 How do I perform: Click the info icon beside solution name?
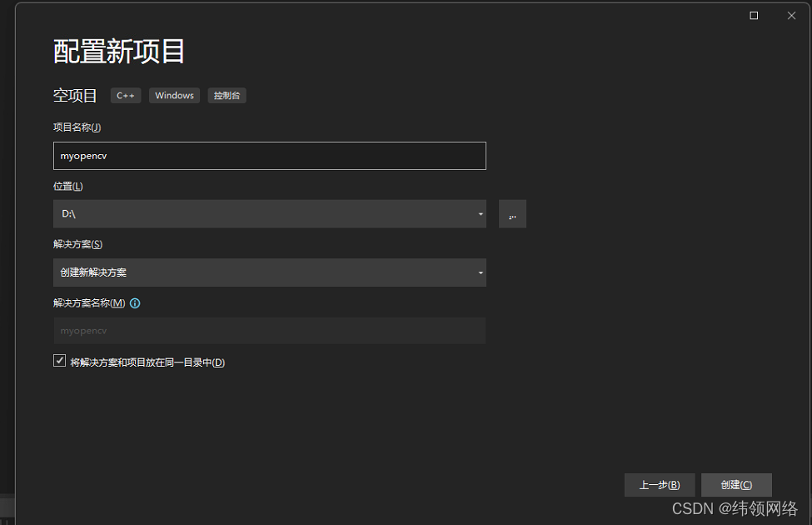(x=135, y=303)
